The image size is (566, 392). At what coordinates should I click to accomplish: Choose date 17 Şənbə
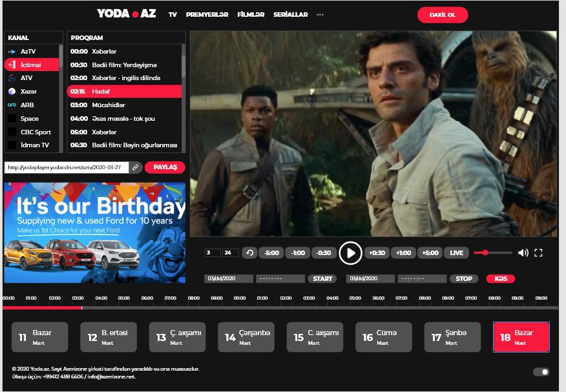[452, 337]
